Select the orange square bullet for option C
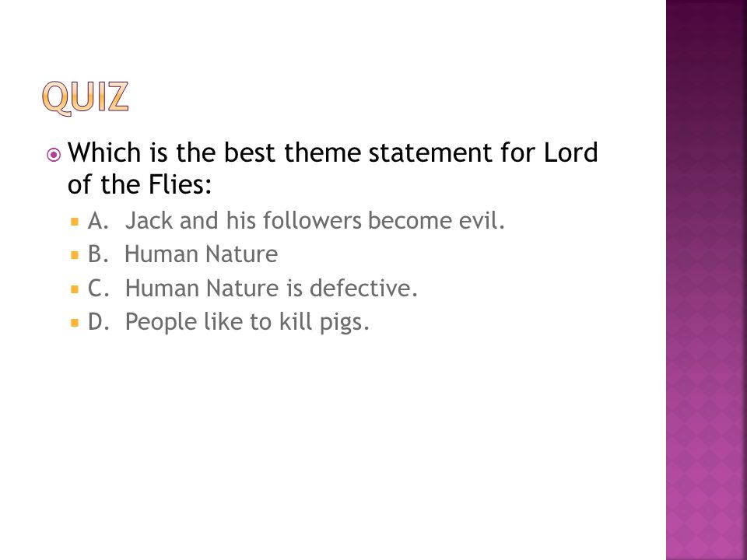Screen dimensions: 747x560 click(75, 289)
